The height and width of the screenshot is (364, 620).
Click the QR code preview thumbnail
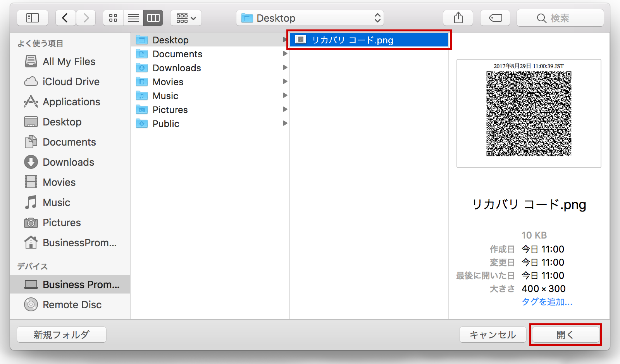click(x=529, y=113)
